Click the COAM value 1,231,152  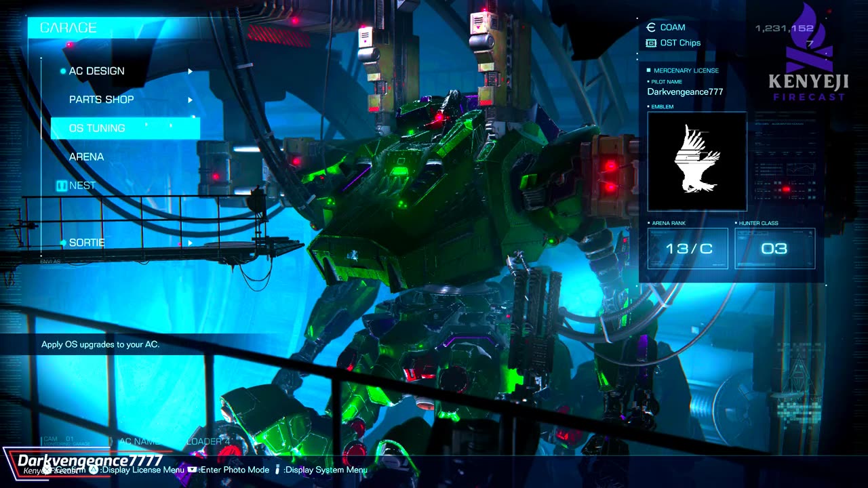point(785,28)
